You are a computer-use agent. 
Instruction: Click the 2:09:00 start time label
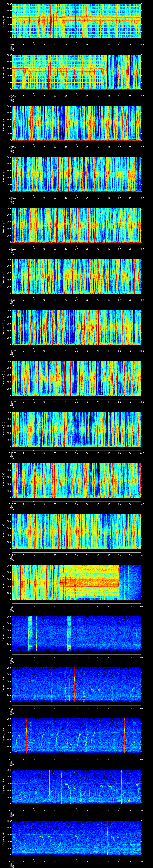click(x=12, y=453)
